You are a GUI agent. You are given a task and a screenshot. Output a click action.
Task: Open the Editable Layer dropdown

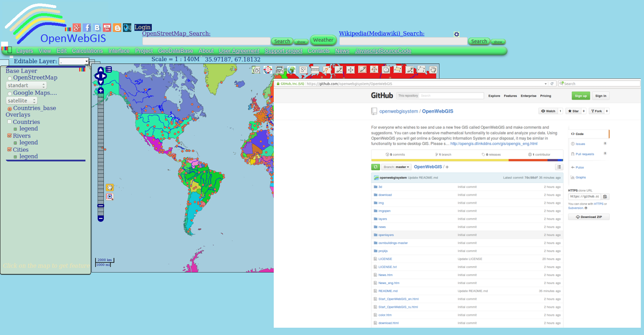(x=74, y=61)
